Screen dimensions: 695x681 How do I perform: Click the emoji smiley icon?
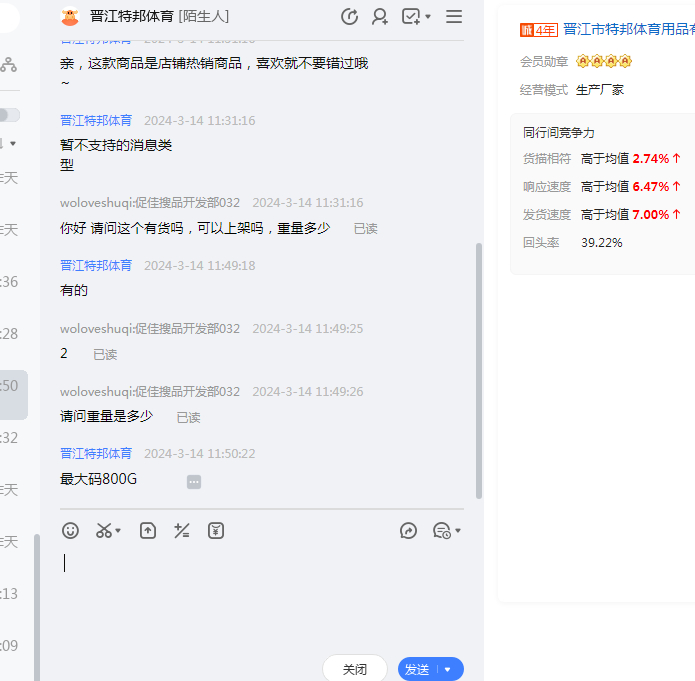point(70,531)
